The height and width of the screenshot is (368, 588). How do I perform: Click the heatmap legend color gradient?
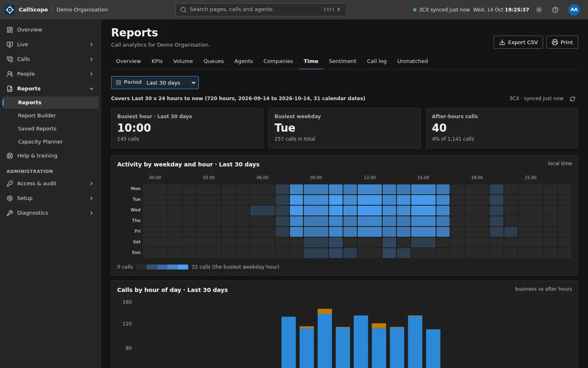click(x=163, y=267)
